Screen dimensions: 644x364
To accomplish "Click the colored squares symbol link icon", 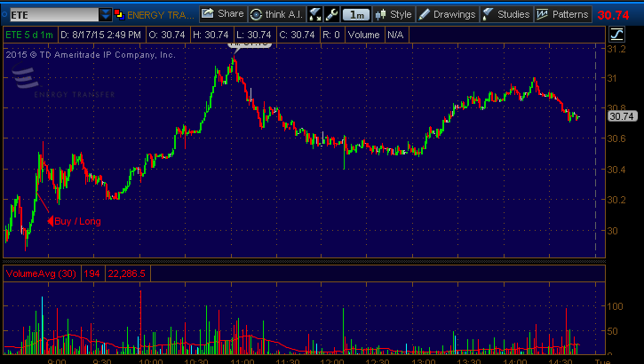I will [120, 15].
